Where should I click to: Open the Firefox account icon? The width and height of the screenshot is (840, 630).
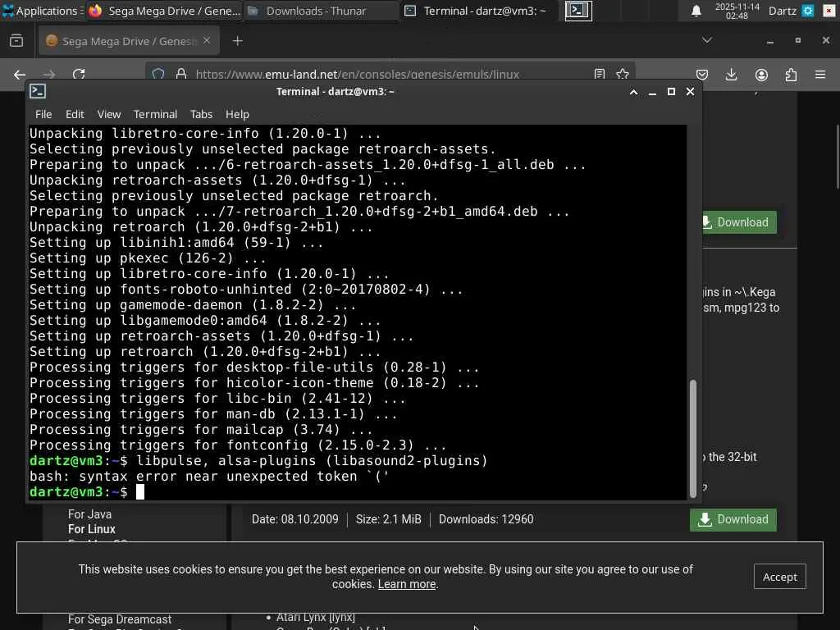tap(761, 75)
